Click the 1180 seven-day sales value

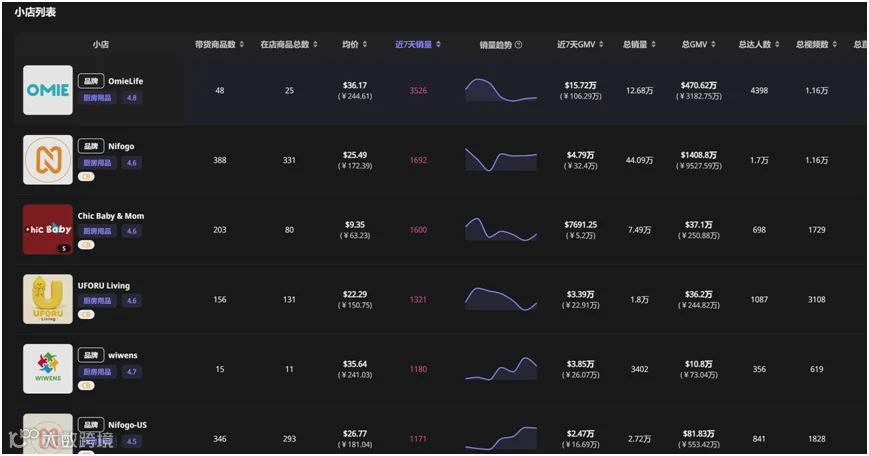(418, 369)
